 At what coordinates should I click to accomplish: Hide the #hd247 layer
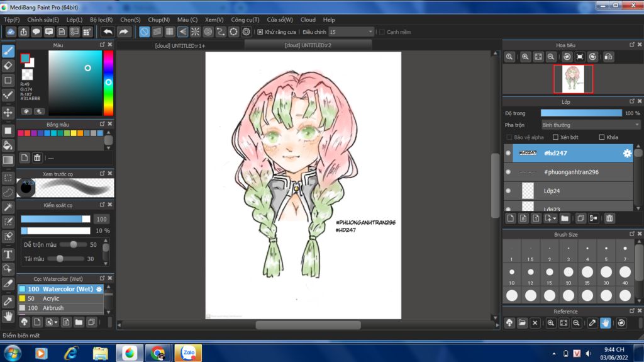[508, 153]
